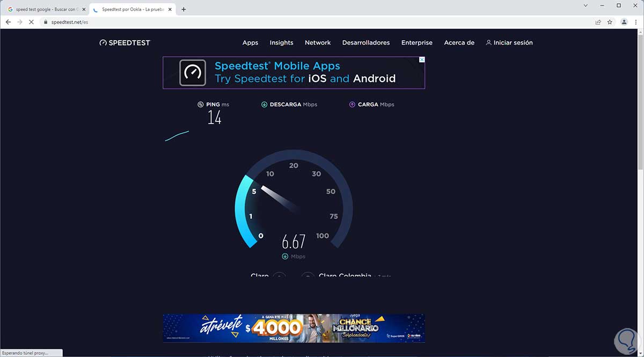Expand the tab search chevron
Viewport: 644px width, 357px height.
click(x=584, y=5)
